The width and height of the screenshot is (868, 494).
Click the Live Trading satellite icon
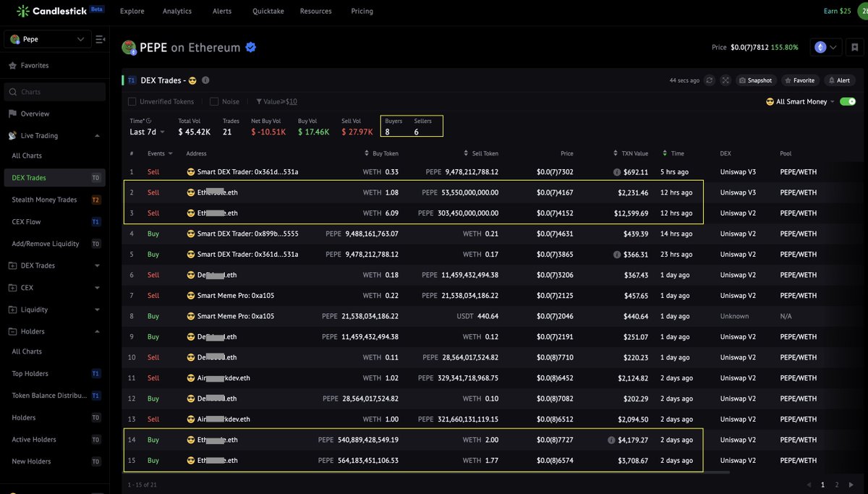(x=12, y=135)
